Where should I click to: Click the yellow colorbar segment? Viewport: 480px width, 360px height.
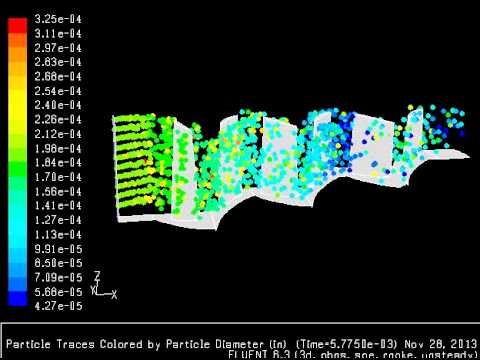[17, 105]
